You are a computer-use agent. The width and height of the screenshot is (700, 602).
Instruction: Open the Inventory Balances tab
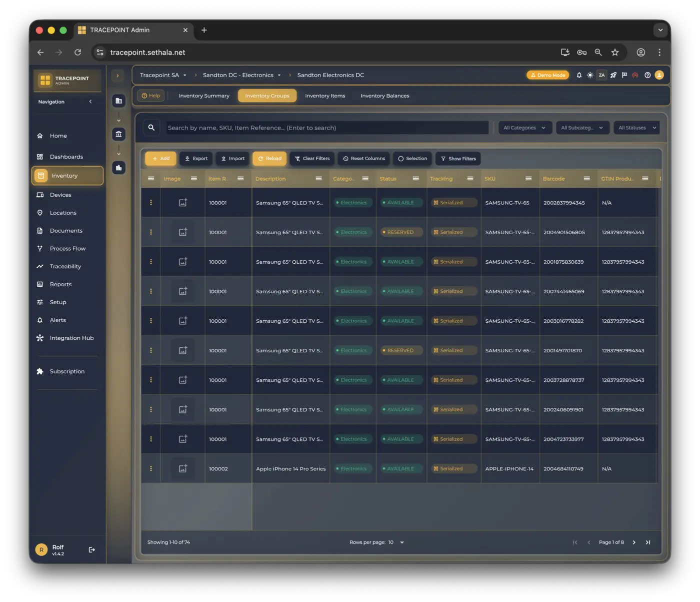pyautogui.click(x=385, y=96)
